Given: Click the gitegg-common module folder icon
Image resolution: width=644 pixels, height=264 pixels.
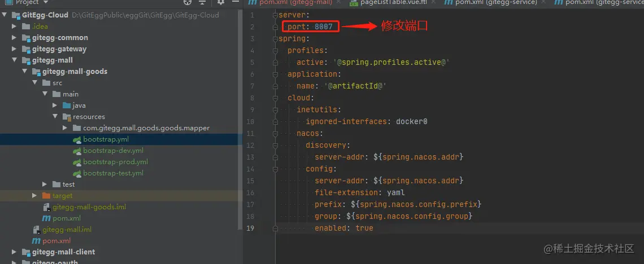Looking at the screenshot, I should click(x=26, y=38).
